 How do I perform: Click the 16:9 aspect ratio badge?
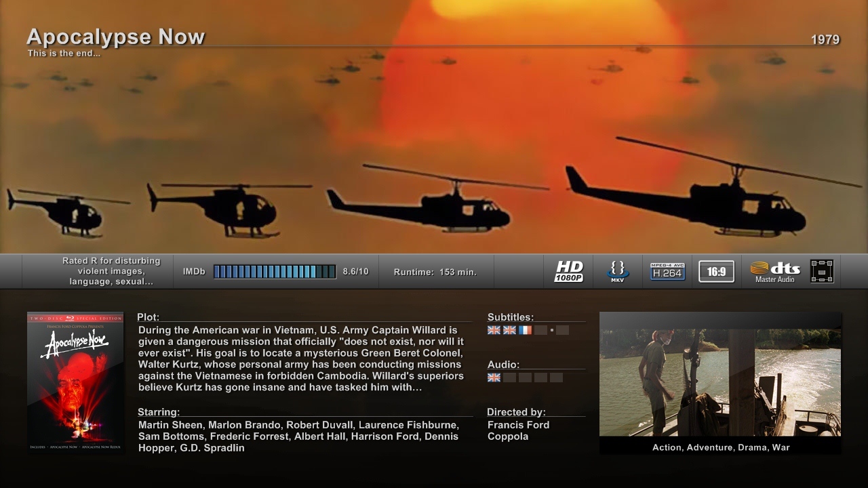(x=716, y=272)
